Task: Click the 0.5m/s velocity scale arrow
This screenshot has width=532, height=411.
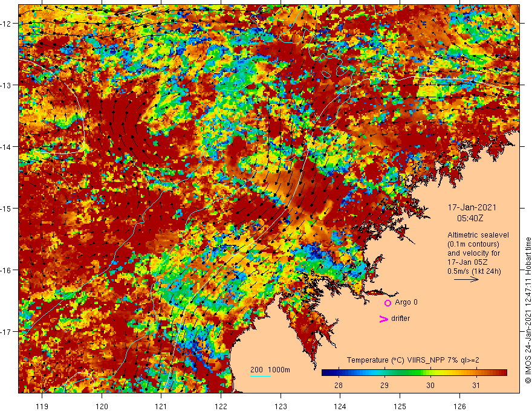Action: click(x=466, y=279)
